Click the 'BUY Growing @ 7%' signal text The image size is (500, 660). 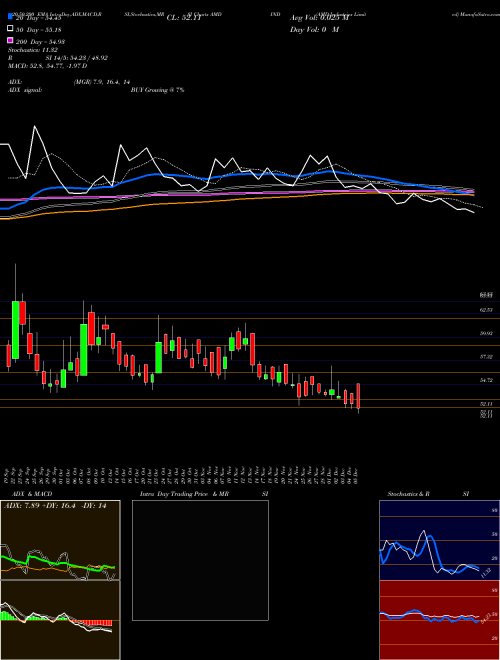157,90
